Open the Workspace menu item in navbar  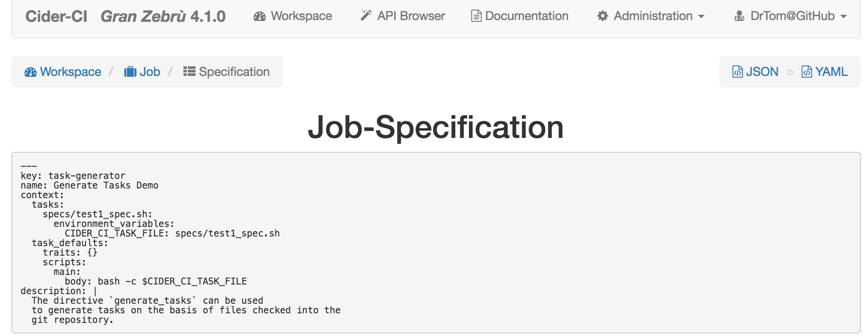pos(293,16)
